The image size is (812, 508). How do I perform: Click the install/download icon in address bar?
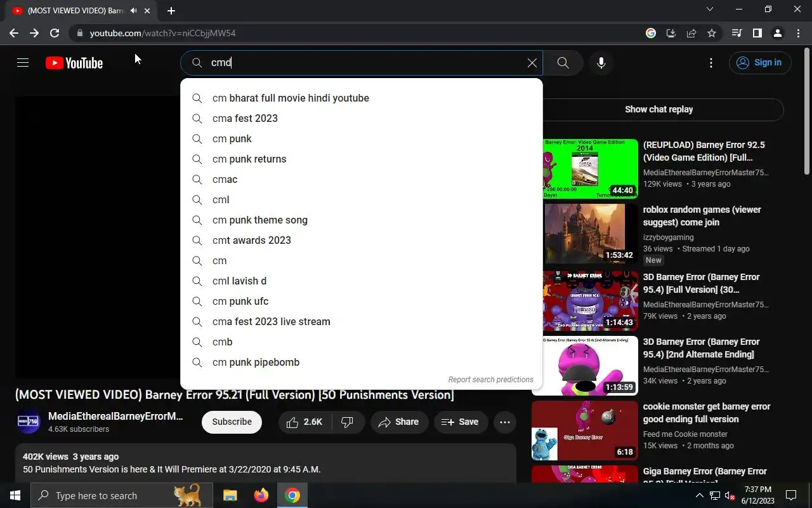click(671, 33)
